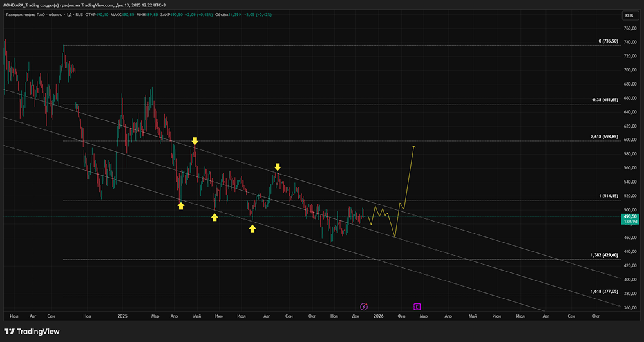Image resolution: width=644 pixels, height=342 pixels.
Task: Click the yellow forecast arrow tip near 590
Action: pos(413,147)
